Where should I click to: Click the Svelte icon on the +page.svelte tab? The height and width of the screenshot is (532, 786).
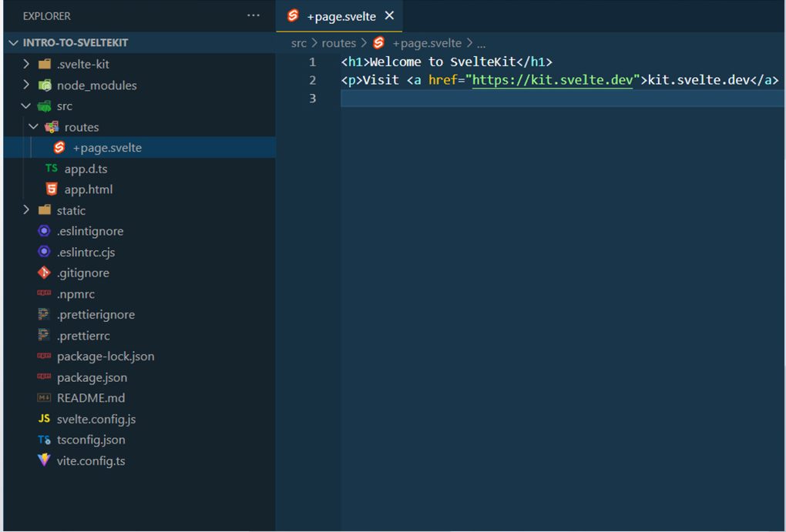click(x=293, y=15)
